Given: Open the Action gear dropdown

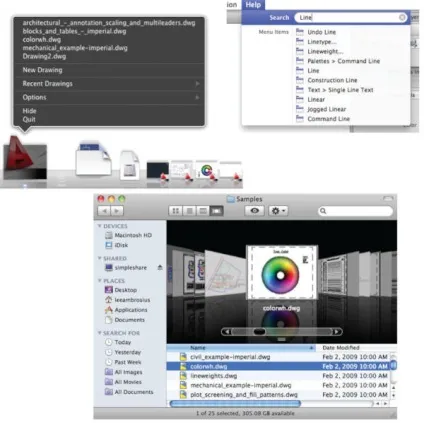Looking at the screenshot, I should [278, 211].
